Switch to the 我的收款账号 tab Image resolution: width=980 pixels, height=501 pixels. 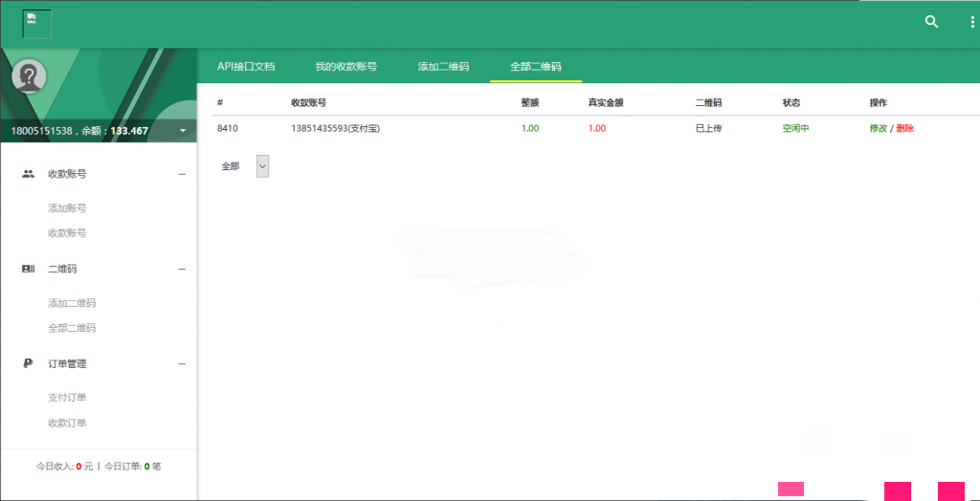[x=345, y=67]
